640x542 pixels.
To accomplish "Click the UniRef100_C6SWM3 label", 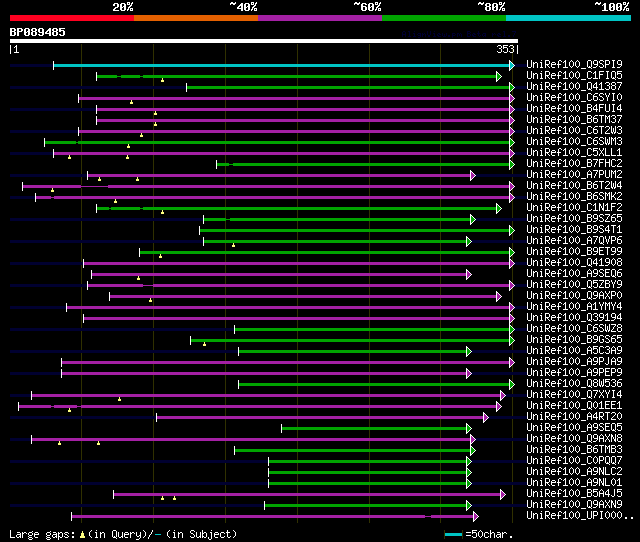I will tap(574, 142).
